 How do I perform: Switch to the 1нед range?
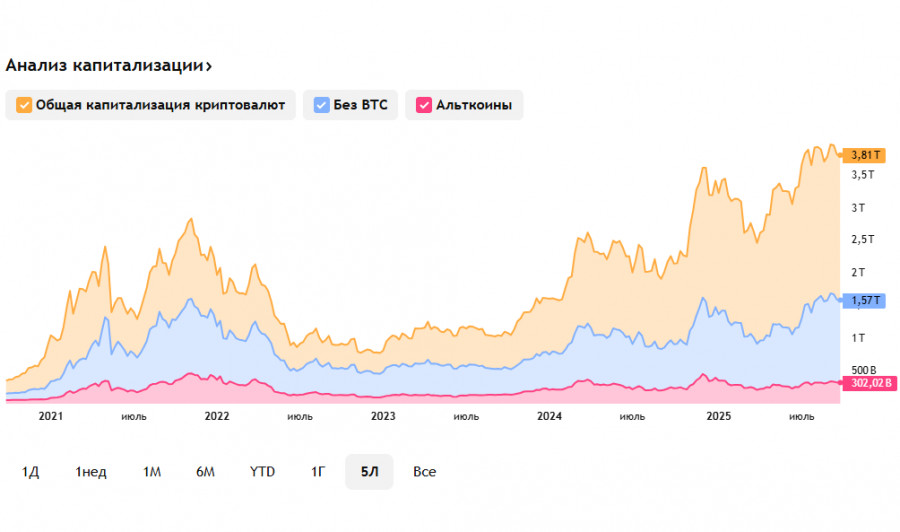point(91,472)
